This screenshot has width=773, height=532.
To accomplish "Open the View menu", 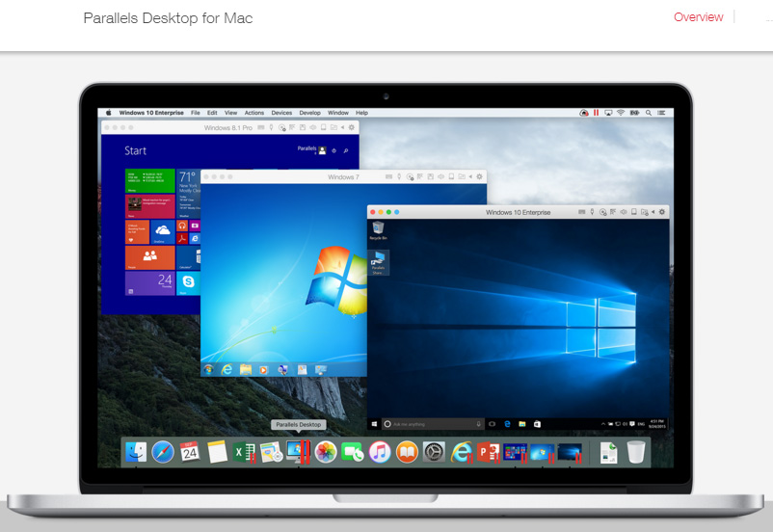I will (230, 113).
